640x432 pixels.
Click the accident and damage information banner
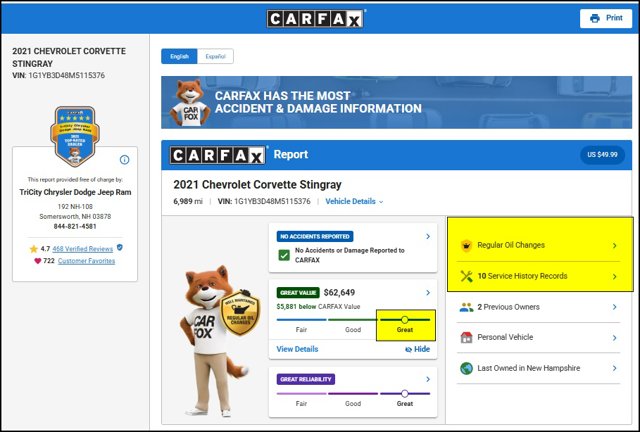pyautogui.click(x=396, y=102)
